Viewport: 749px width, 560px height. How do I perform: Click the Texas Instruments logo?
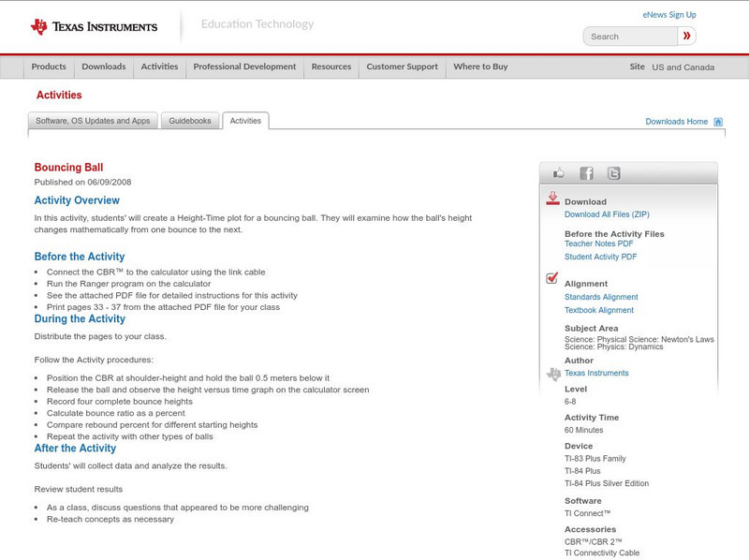[95, 27]
